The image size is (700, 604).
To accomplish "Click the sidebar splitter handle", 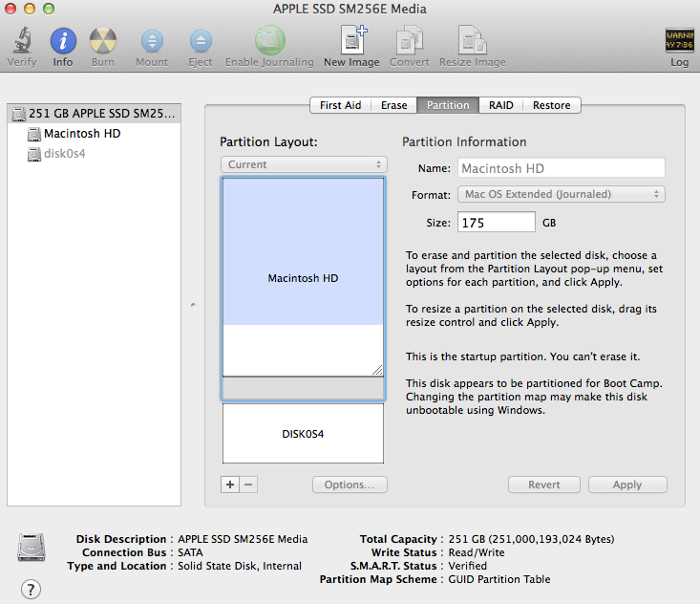I will (x=193, y=305).
